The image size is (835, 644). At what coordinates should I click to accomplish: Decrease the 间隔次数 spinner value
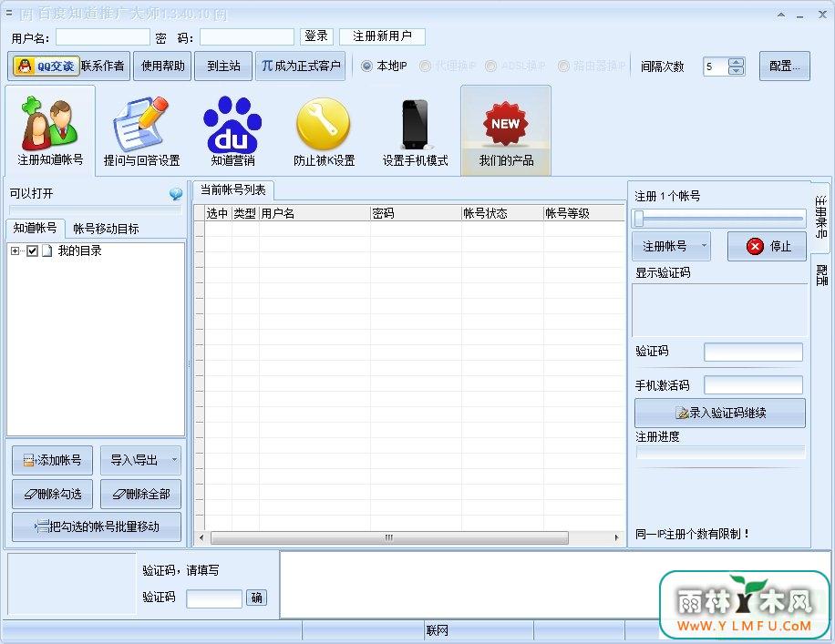point(737,71)
